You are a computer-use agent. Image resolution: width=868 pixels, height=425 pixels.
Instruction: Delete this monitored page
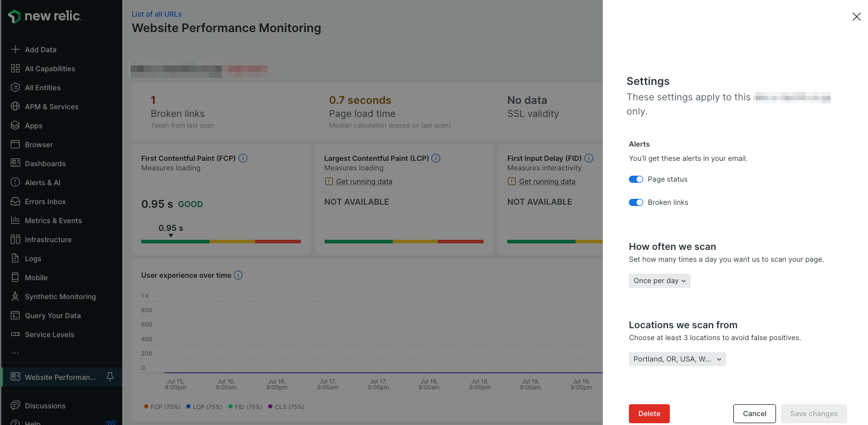coord(649,414)
